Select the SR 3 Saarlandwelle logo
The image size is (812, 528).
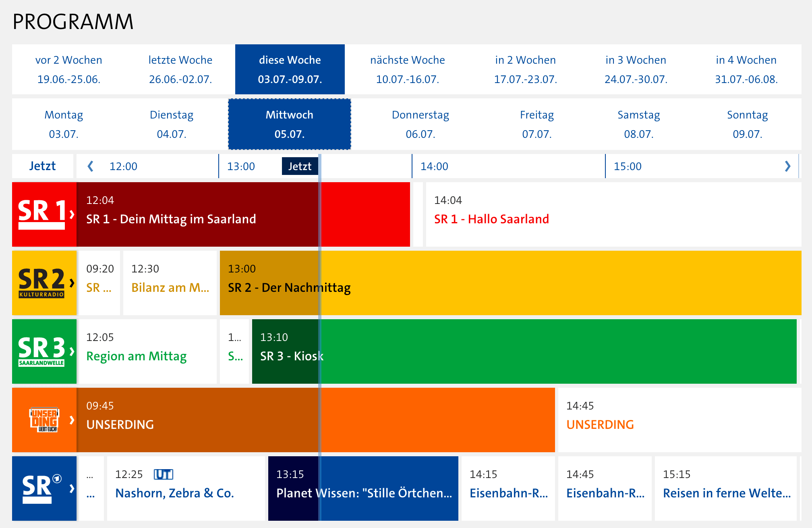[44, 351]
